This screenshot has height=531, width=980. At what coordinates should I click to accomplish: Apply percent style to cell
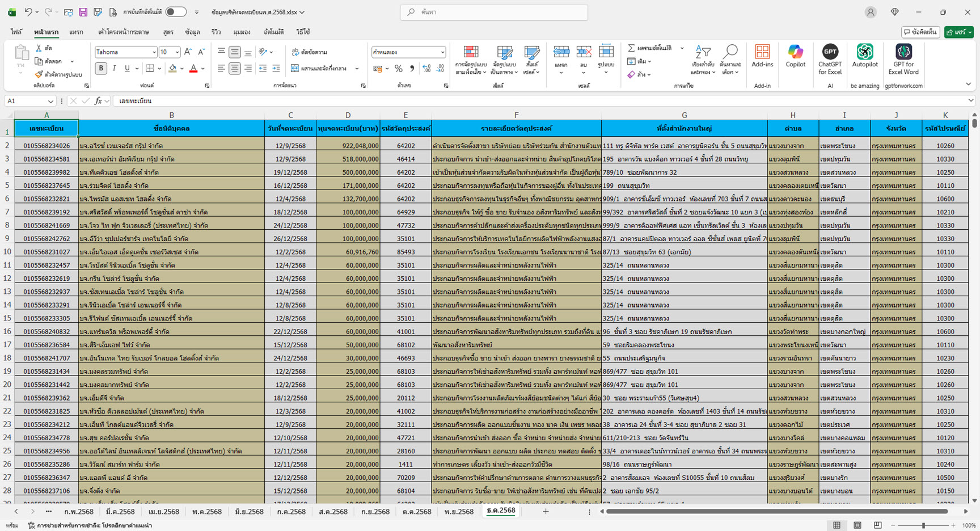point(398,69)
